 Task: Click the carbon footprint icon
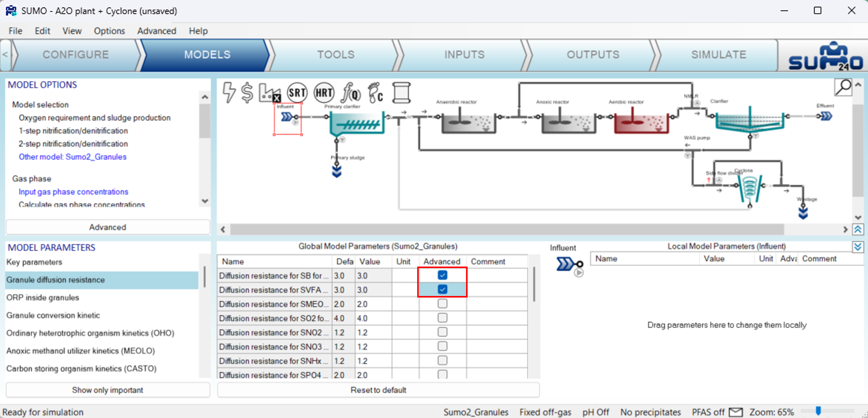point(375,92)
